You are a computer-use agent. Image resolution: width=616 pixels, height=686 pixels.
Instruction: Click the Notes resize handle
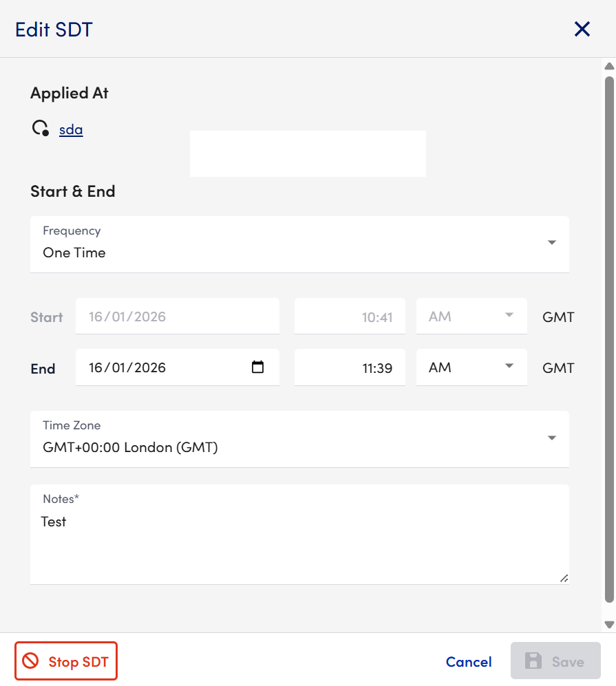[x=564, y=579]
